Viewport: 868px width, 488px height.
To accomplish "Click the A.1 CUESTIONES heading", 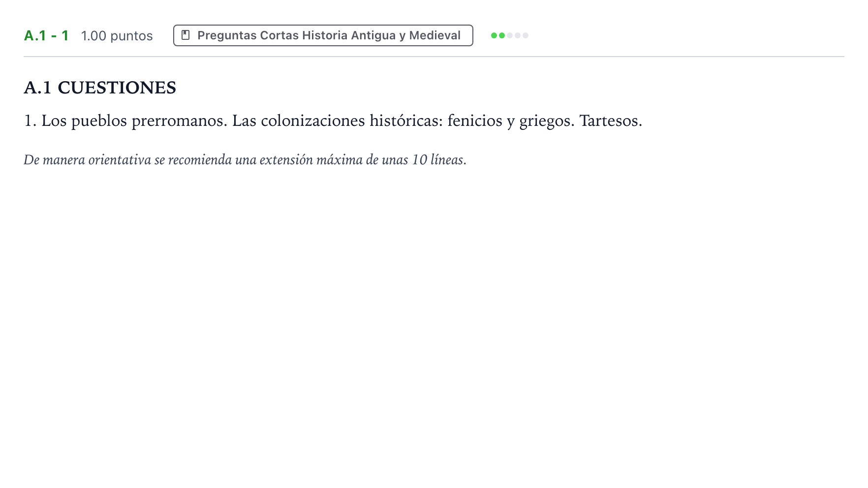I will [100, 88].
